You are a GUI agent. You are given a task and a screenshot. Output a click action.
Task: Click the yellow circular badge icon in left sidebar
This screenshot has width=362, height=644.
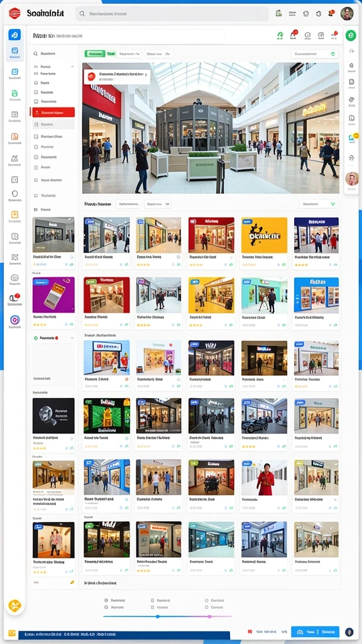[15, 606]
